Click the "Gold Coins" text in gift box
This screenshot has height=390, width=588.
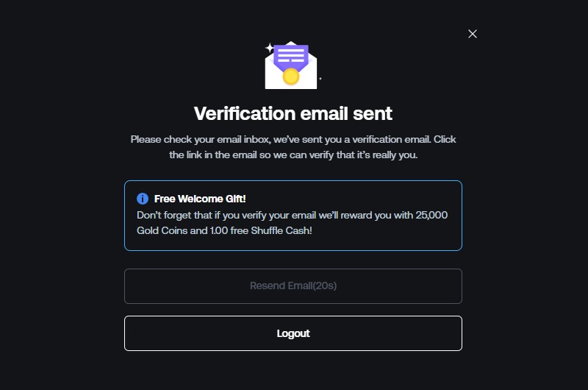(162, 230)
